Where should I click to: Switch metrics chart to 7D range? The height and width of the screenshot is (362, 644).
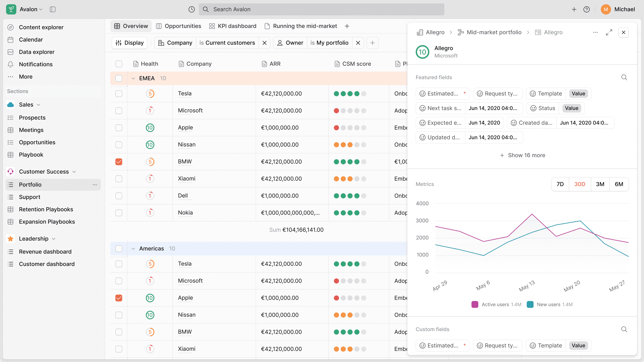pos(560,184)
